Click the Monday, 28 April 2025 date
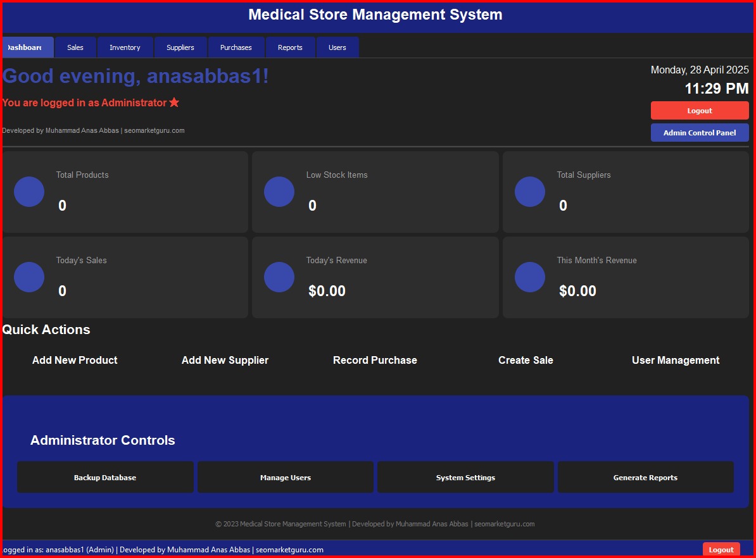The width and height of the screenshot is (756, 558). tap(700, 70)
